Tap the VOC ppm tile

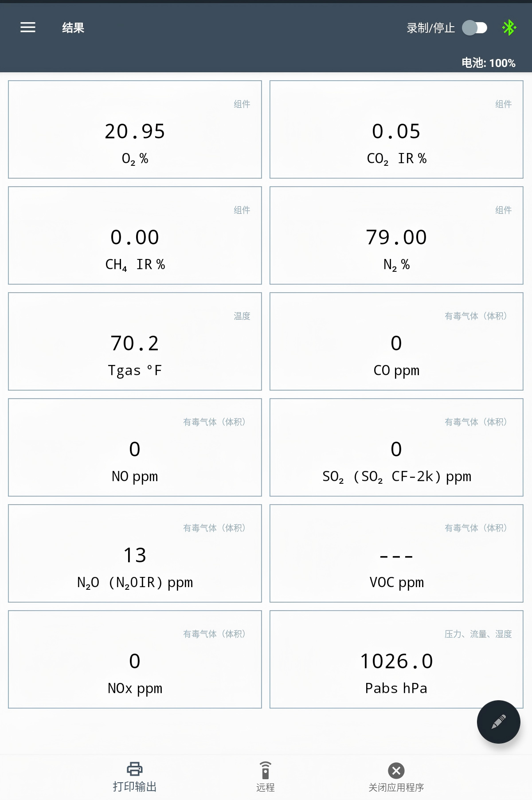pyautogui.click(x=396, y=553)
